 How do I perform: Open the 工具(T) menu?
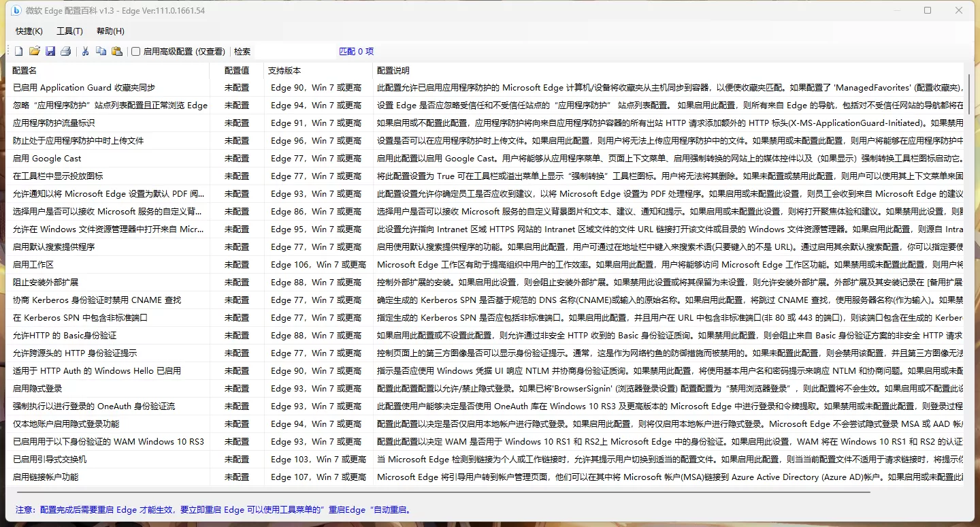(x=69, y=31)
